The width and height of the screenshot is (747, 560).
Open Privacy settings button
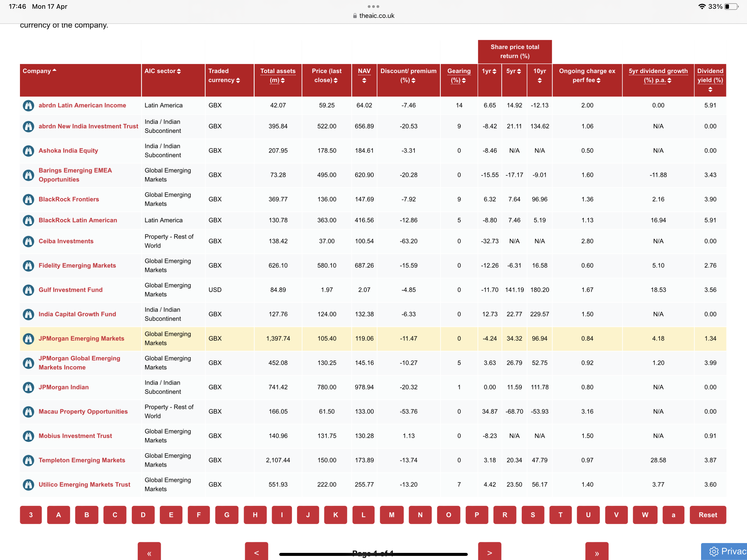724,551
